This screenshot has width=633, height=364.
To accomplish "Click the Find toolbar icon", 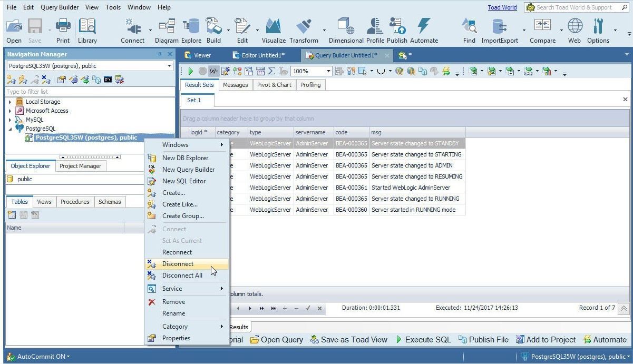I will pos(469,31).
